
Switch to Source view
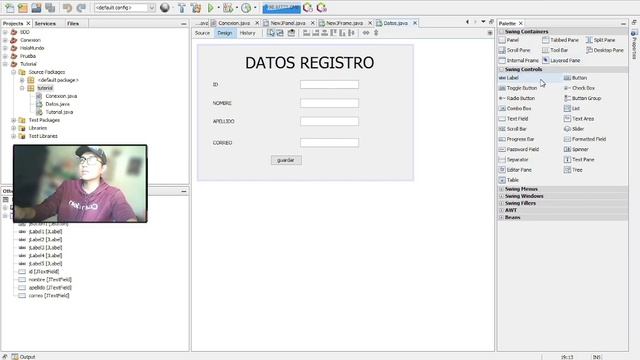point(202,33)
